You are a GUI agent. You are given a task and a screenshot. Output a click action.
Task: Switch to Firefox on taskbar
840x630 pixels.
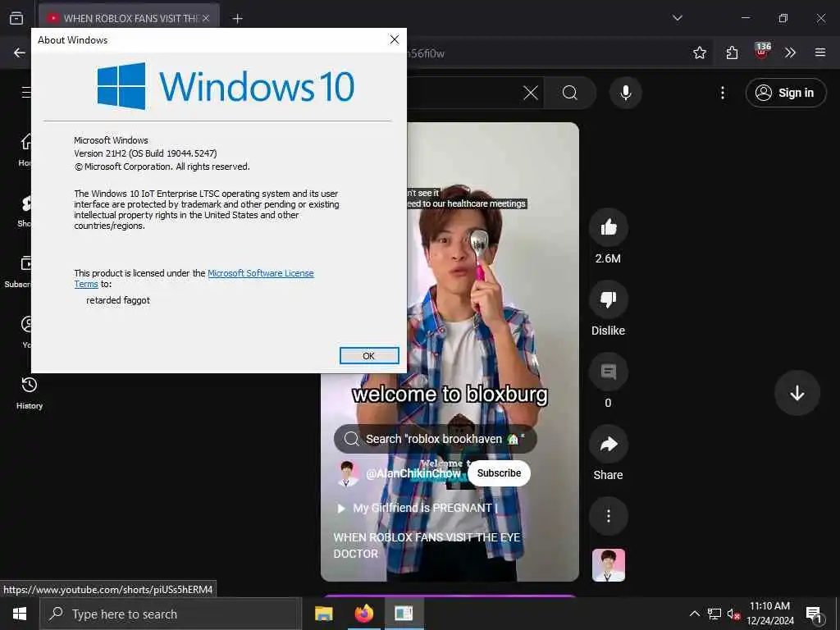(x=363, y=614)
